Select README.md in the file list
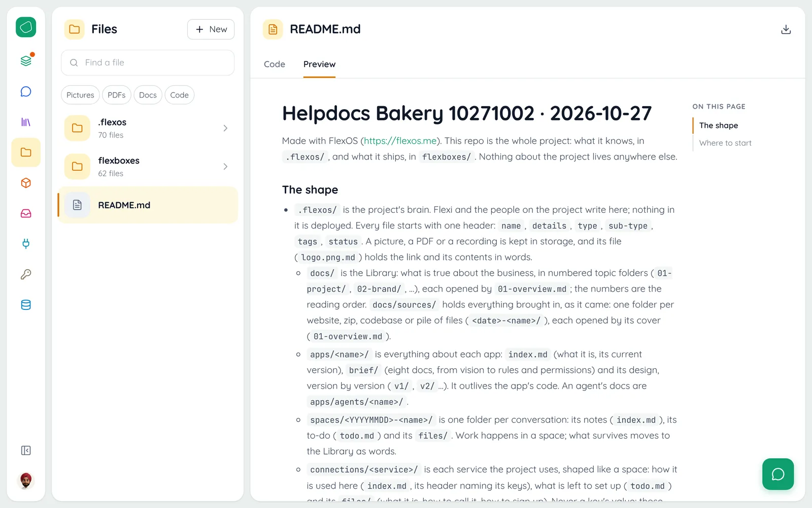 coord(148,205)
